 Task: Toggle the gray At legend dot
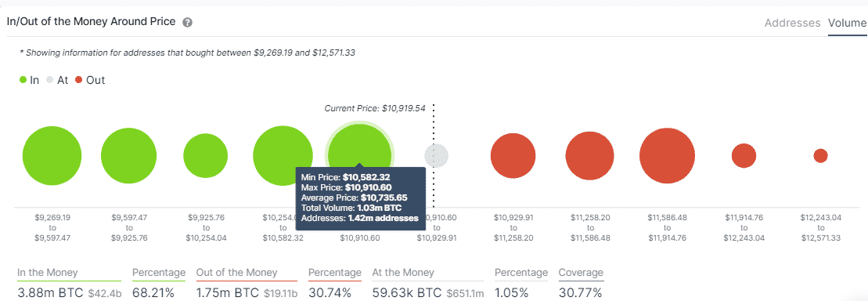point(50,80)
